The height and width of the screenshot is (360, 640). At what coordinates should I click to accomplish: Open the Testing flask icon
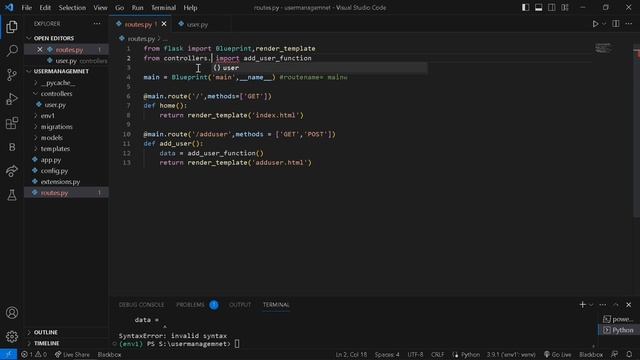click(x=12, y=195)
